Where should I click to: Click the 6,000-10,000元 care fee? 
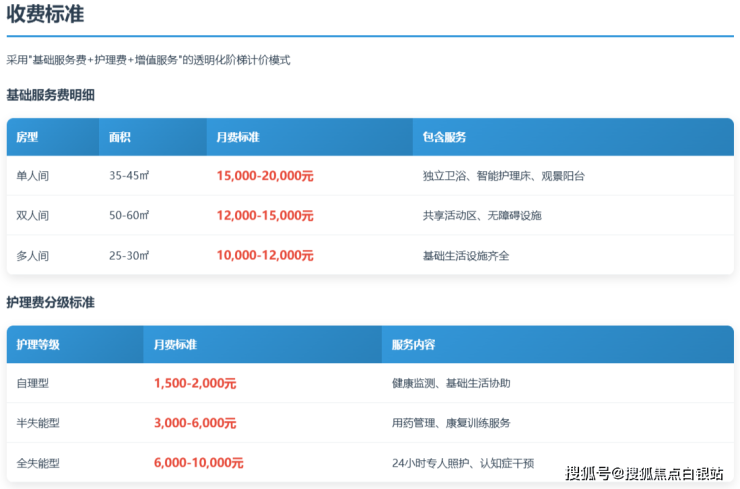(199, 463)
